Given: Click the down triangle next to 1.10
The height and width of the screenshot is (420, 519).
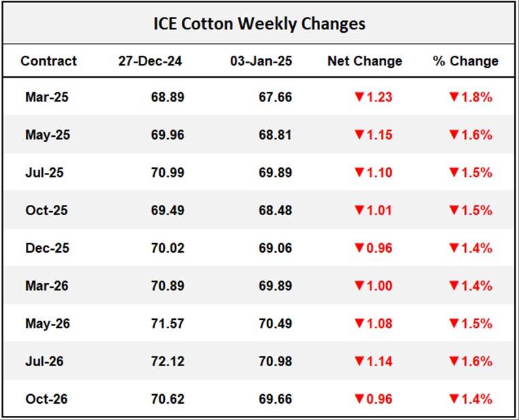Looking at the screenshot, I should 359,173.
